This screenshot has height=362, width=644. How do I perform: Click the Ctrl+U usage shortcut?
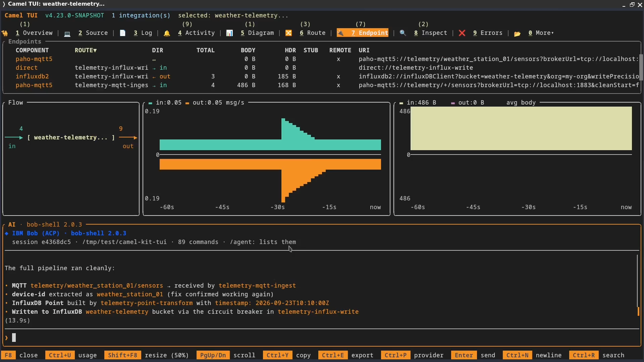(x=71, y=355)
